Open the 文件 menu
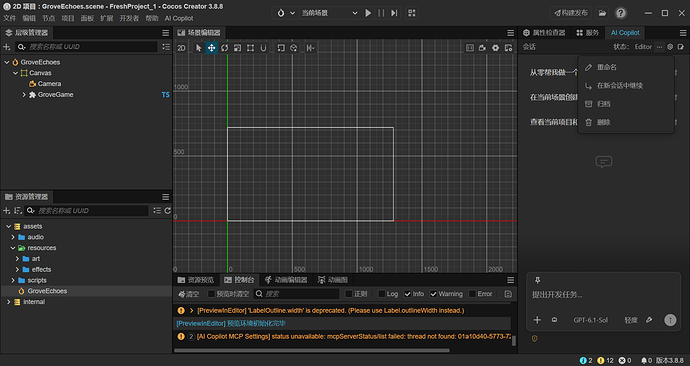The image size is (690, 366). pyautogui.click(x=10, y=18)
